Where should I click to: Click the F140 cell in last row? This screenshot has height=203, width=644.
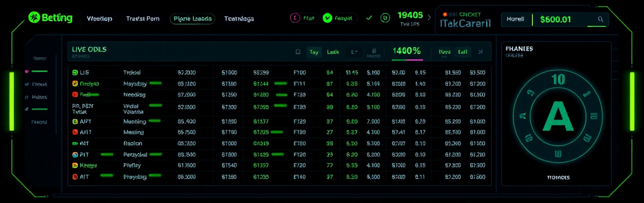[300, 177]
